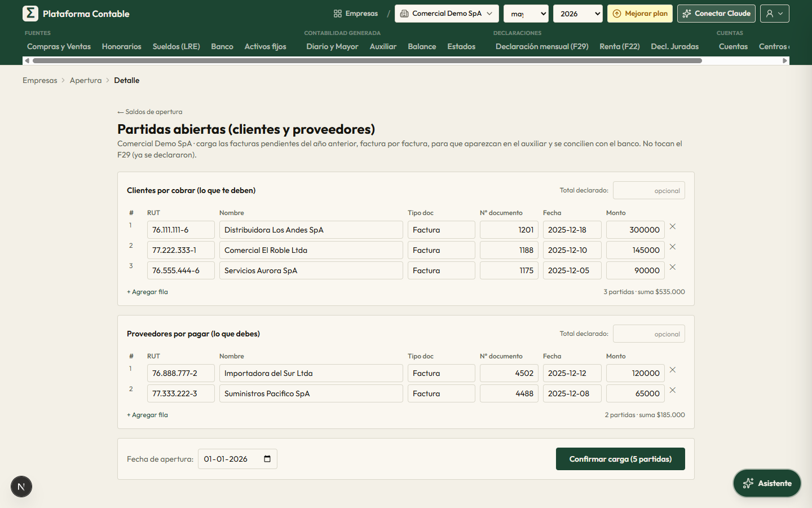Viewport: 812px width, 508px height.
Task: Open Decl. Juradas
Action: point(675,46)
